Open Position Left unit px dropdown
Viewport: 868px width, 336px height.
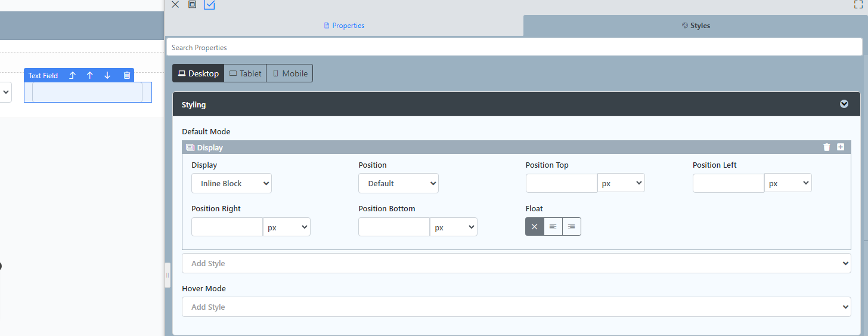click(788, 183)
